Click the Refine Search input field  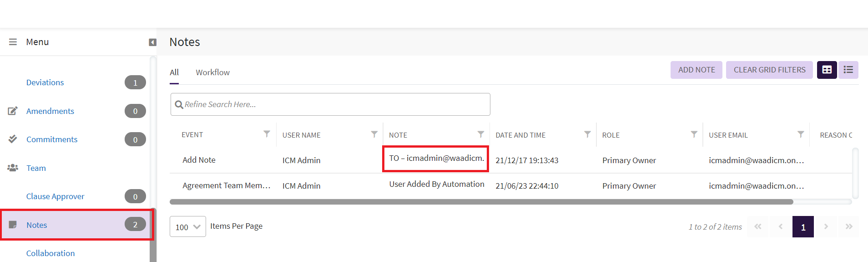click(330, 104)
